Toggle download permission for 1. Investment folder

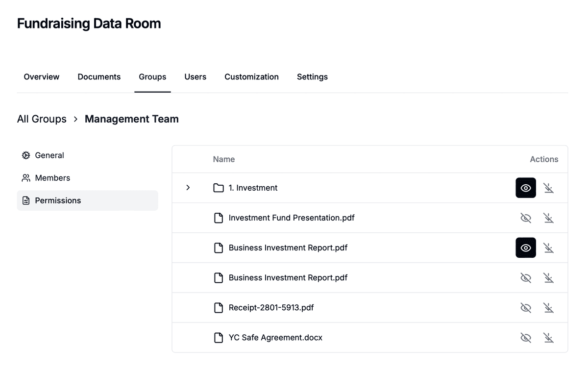click(548, 188)
